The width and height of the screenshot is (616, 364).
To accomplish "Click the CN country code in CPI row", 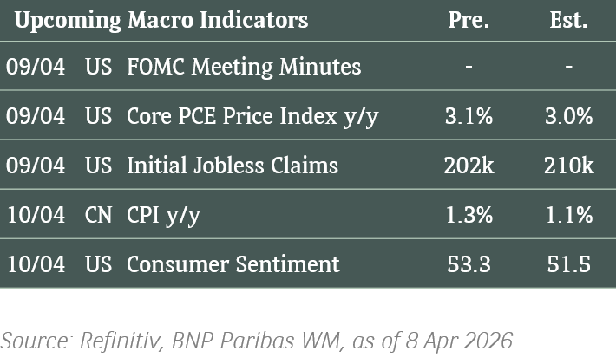I will 98,215.
